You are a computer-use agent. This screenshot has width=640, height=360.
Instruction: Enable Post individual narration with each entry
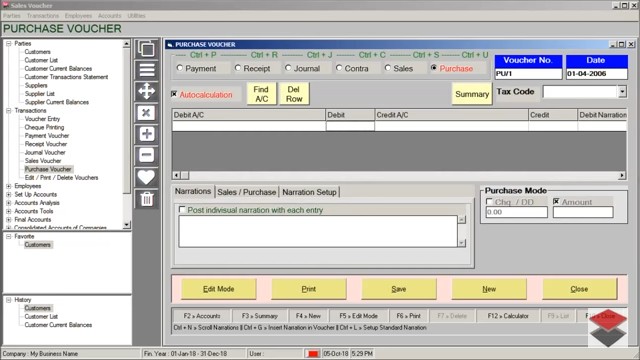coord(182,209)
